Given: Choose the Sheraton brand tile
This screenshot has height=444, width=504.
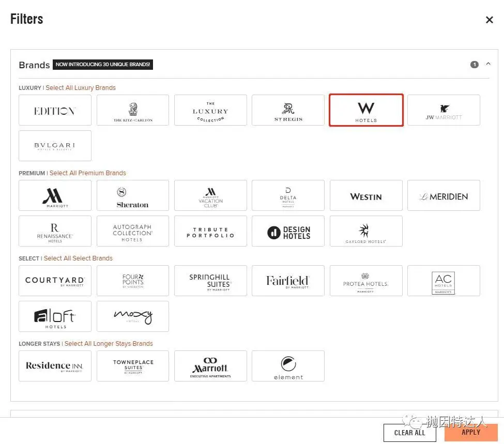Looking at the screenshot, I should [x=133, y=195].
